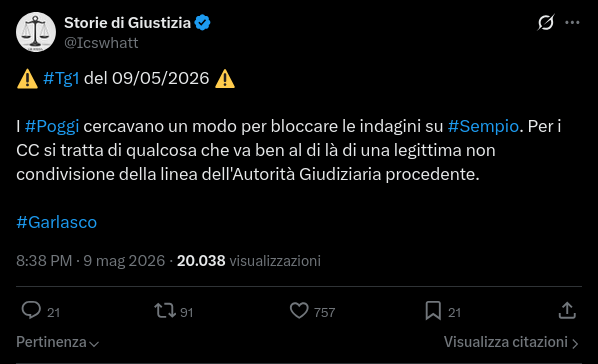Open the #Garlasco hashtag
The image size is (598, 364).
(56, 222)
